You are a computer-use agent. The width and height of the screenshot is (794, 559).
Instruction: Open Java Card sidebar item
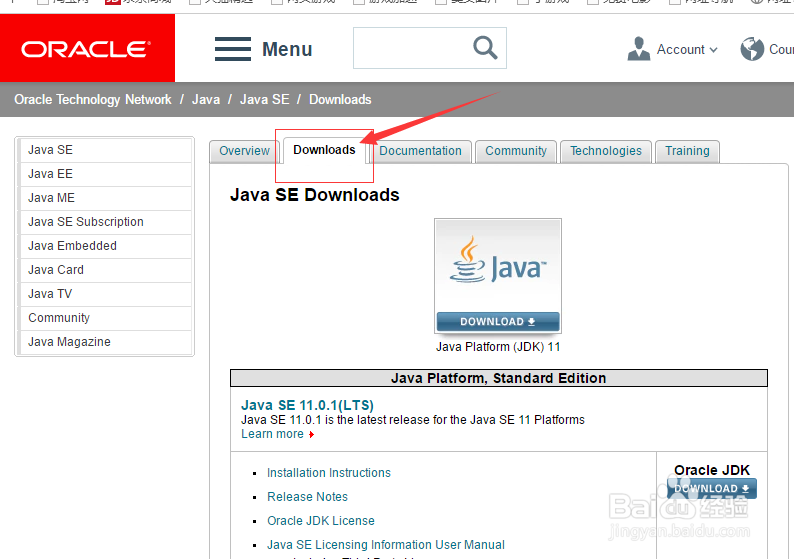click(x=105, y=270)
